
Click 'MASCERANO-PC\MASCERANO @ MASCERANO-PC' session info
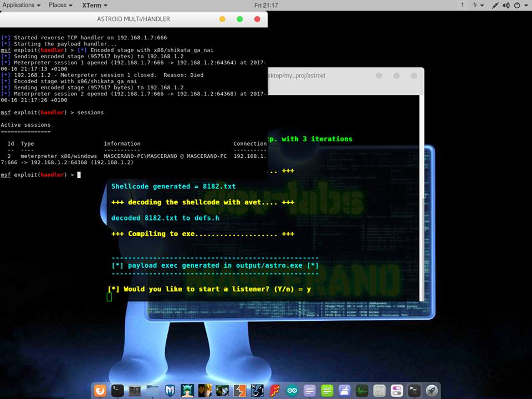click(165, 156)
